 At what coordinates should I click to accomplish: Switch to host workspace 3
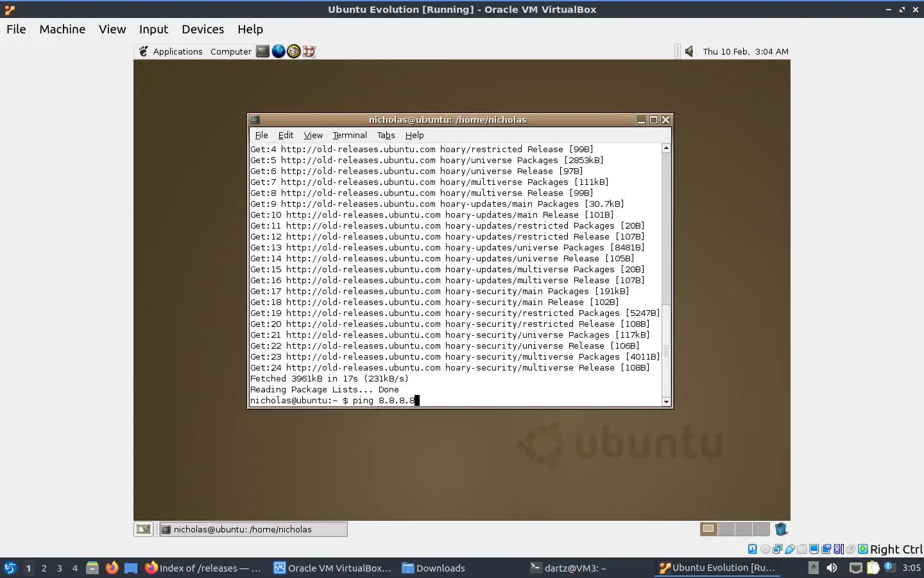[59, 568]
